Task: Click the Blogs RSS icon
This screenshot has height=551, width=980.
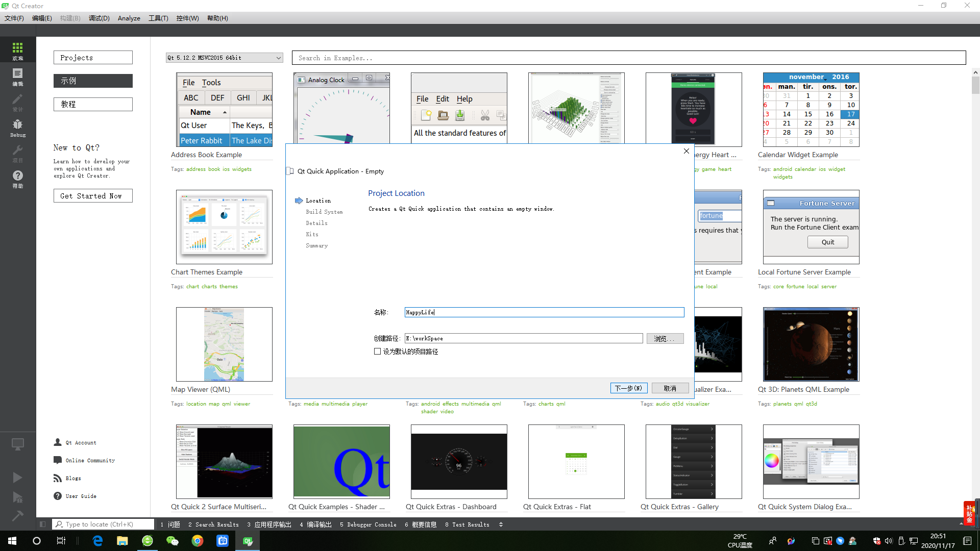Action: [58, 478]
